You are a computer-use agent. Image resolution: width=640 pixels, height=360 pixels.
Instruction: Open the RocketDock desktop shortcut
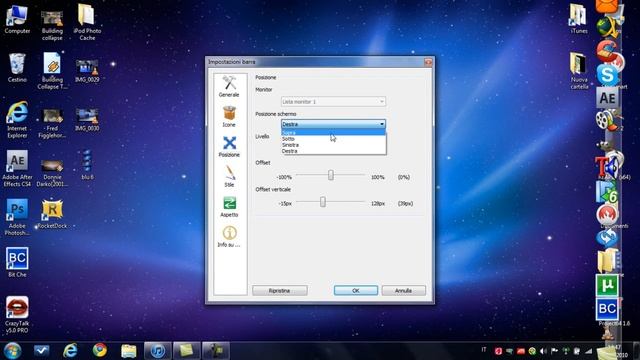(52, 214)
